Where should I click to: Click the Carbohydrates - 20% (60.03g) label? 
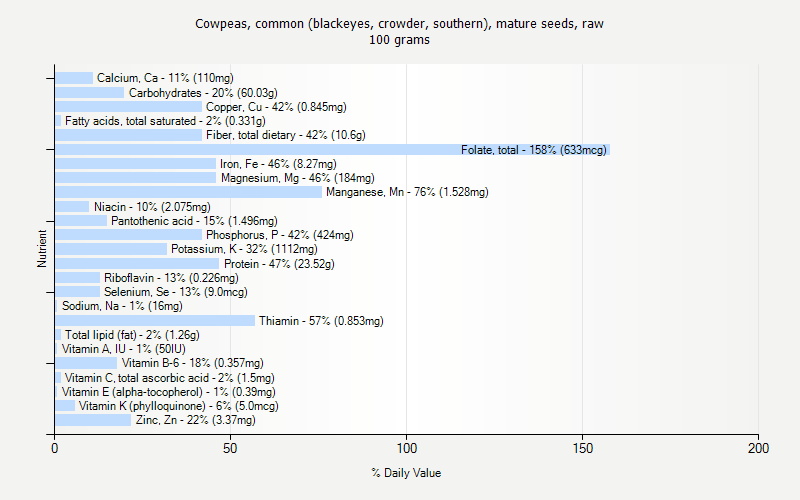(x=203, y=93)
